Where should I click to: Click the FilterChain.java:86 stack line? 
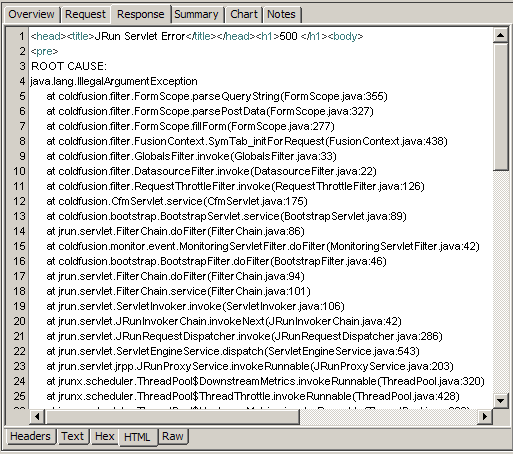coord(175,231)
